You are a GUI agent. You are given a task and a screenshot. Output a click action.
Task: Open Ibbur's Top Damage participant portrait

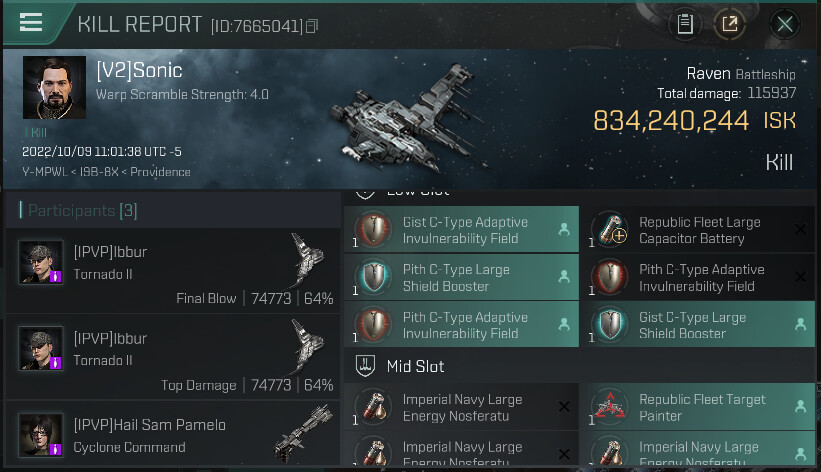pos(41,348)
